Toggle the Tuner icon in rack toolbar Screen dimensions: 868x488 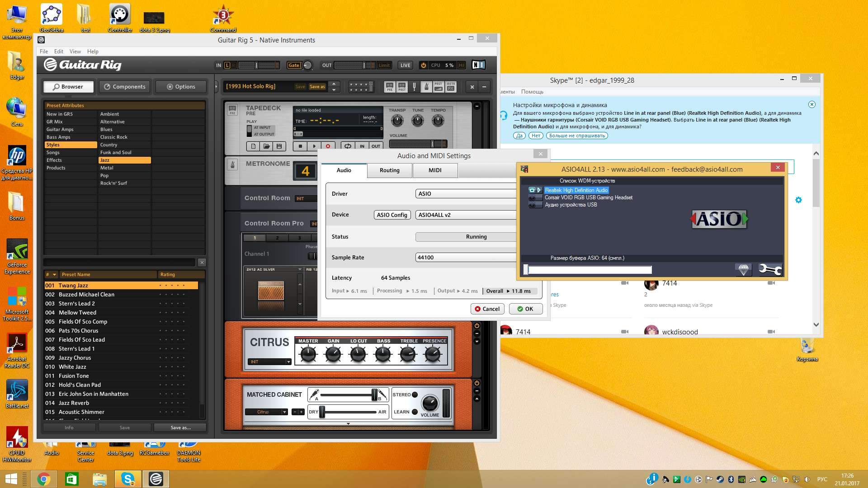(414, 87)
